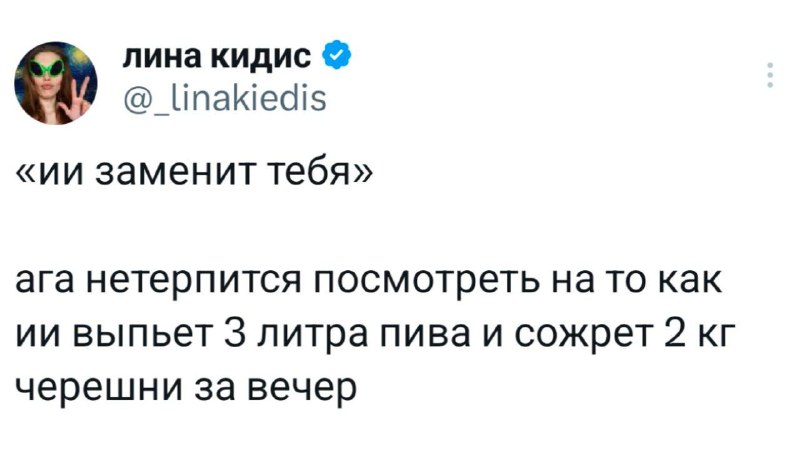Click the blue verified checkmark badge
This screenshot has width=800, height=467.
(337, 56)
